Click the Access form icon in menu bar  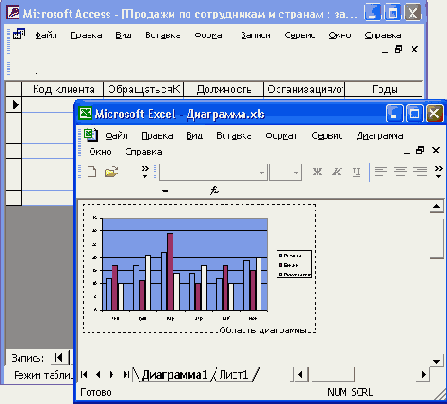coord(19,34)
